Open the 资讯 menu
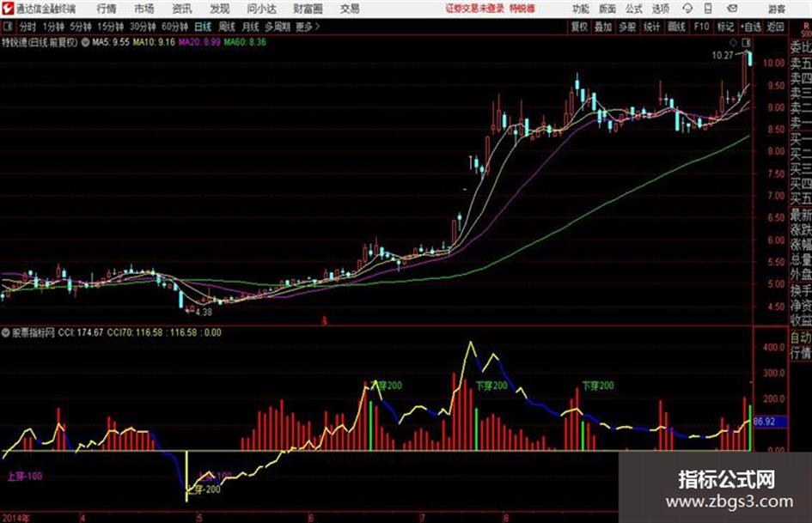The height and width of the screenshot is (523, 812). click(181, 9)
